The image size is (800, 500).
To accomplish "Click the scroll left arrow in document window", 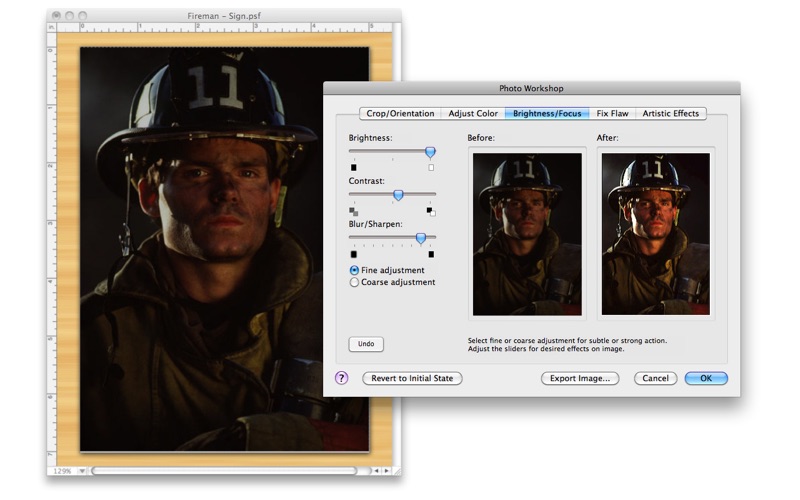I will tap(377, 470).
